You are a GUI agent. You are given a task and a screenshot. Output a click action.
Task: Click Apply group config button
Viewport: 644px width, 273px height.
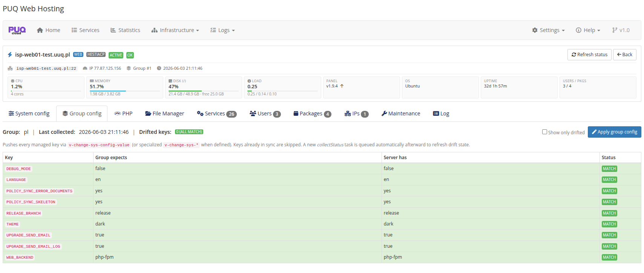click(x=614, y=132)
